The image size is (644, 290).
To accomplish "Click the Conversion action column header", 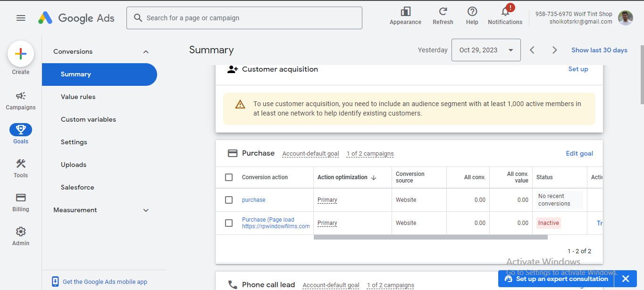I will click(x=265, y=177).
